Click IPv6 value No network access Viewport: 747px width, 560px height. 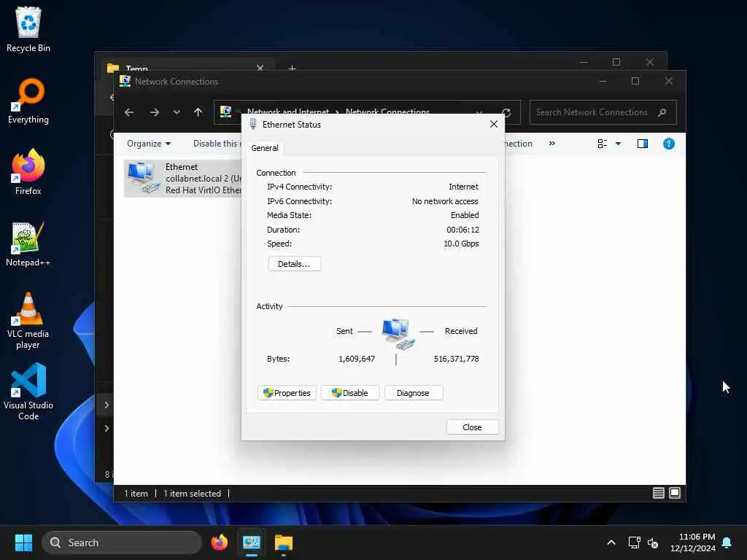(x=445, y=201)
